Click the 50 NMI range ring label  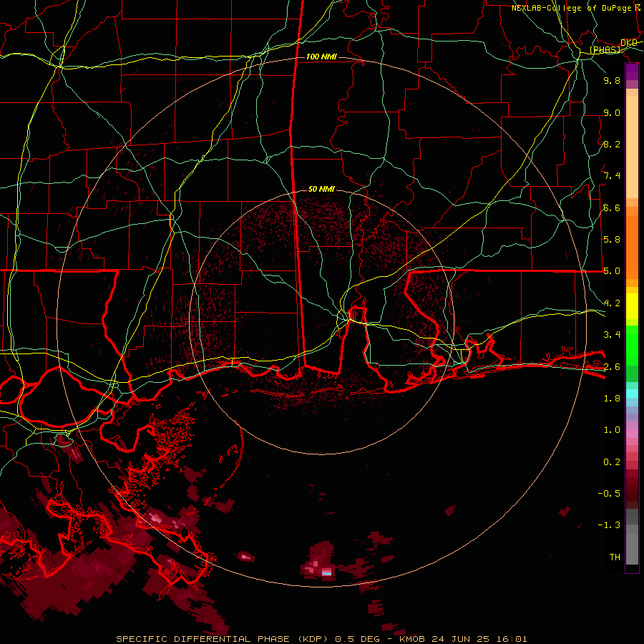[321, 189]
